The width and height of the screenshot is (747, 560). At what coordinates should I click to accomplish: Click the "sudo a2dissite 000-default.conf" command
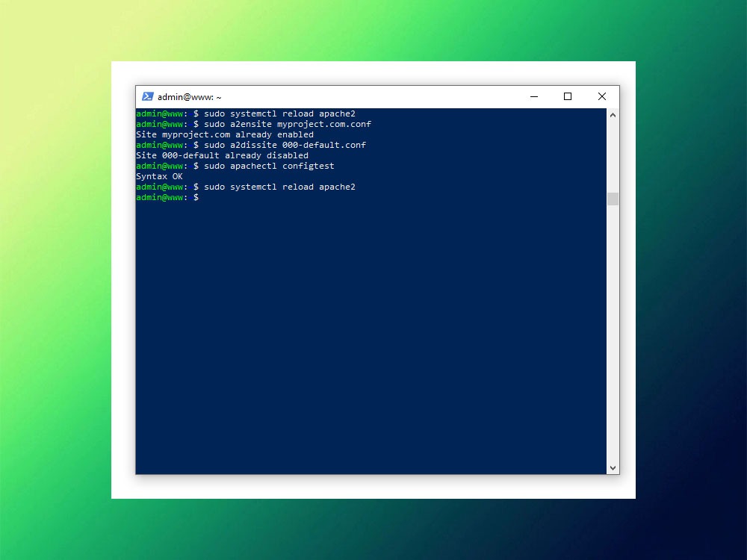point(285,145)
